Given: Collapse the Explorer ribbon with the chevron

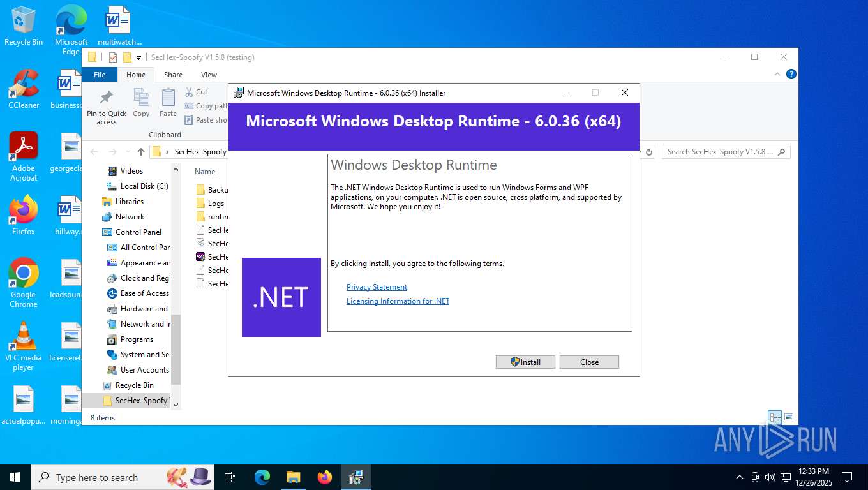Looking at the screenshot, I should [777, 74].
